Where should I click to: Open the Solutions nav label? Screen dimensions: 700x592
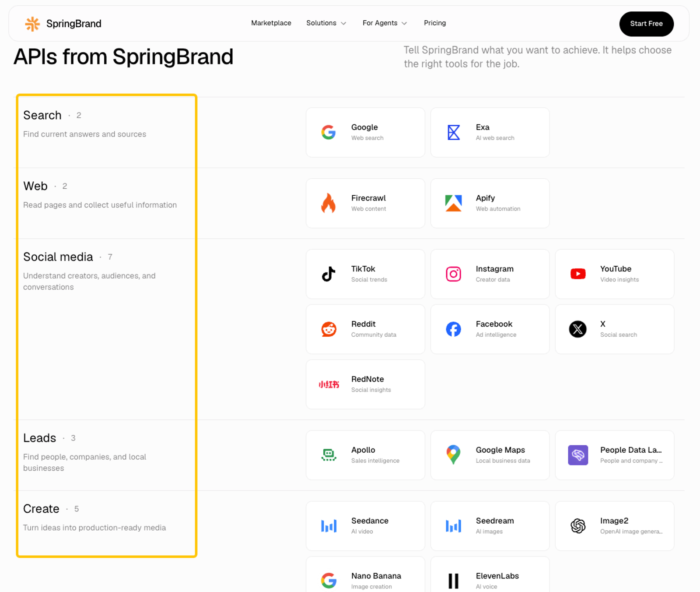[x=321, y=23]
